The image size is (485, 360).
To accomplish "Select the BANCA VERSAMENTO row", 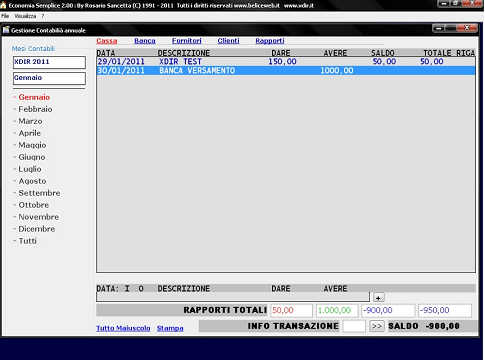I will click(286, 71).
